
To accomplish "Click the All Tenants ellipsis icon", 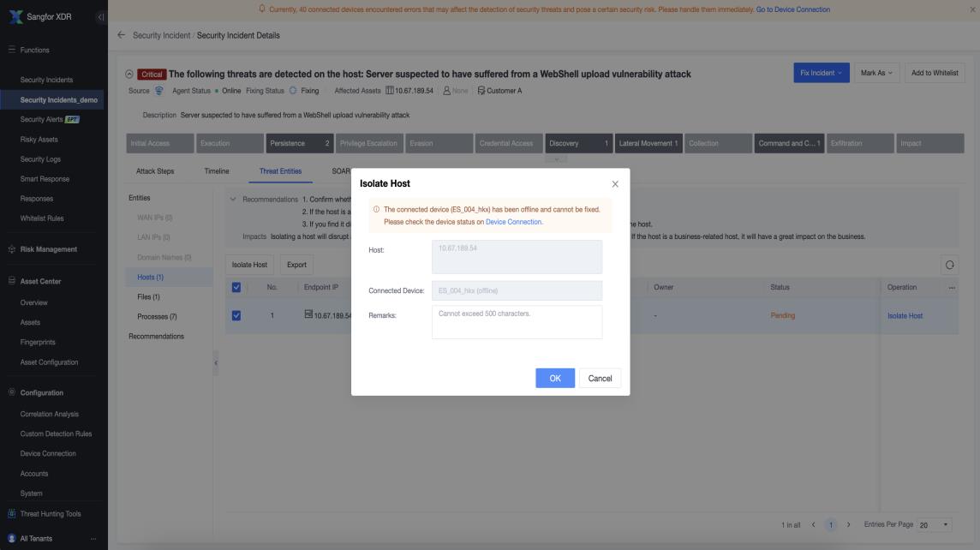I will click(x=93, y=539).
